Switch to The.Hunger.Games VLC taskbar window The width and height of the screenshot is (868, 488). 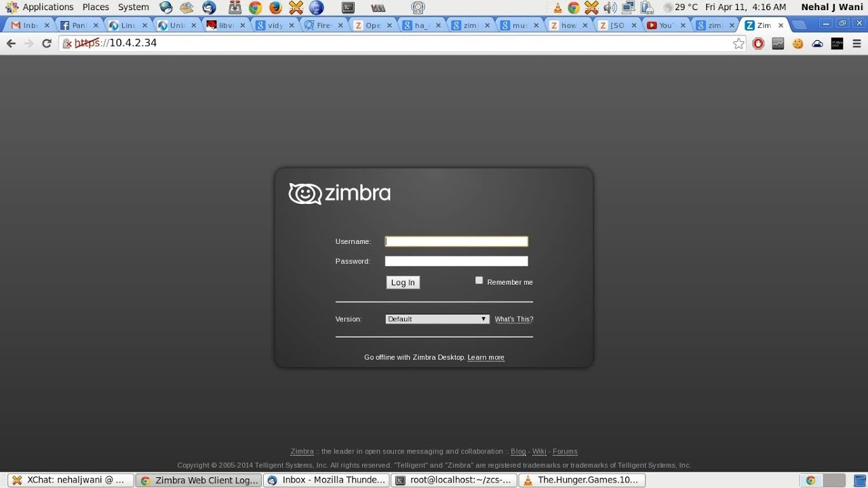pyautogui.click(x=581, y=480)
